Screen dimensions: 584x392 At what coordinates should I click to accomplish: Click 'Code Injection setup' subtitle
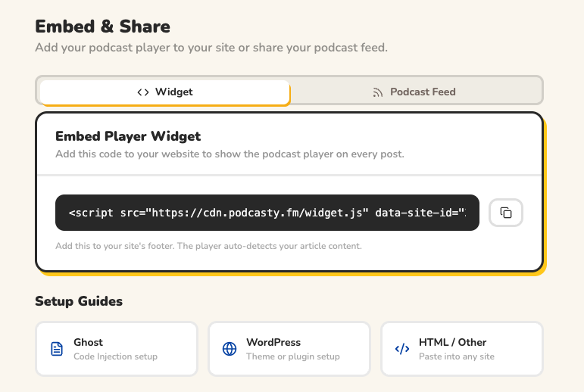point(115,356)
